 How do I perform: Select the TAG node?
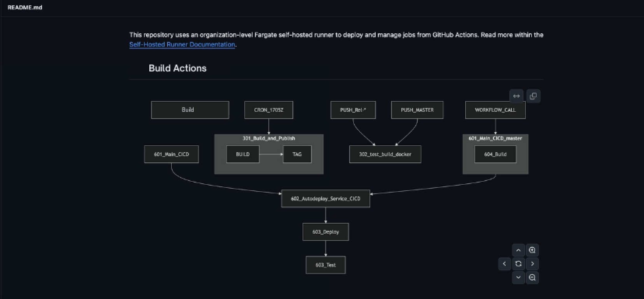point(297,154)
